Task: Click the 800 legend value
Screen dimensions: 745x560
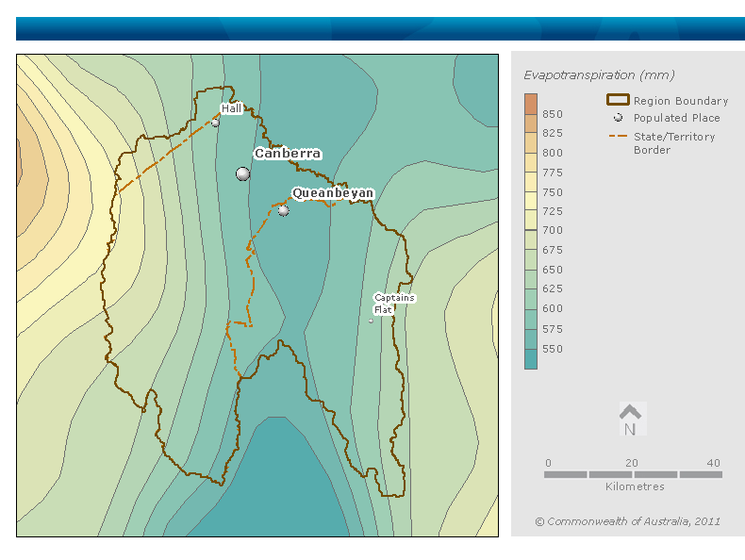Action: (x=553, y=153)
